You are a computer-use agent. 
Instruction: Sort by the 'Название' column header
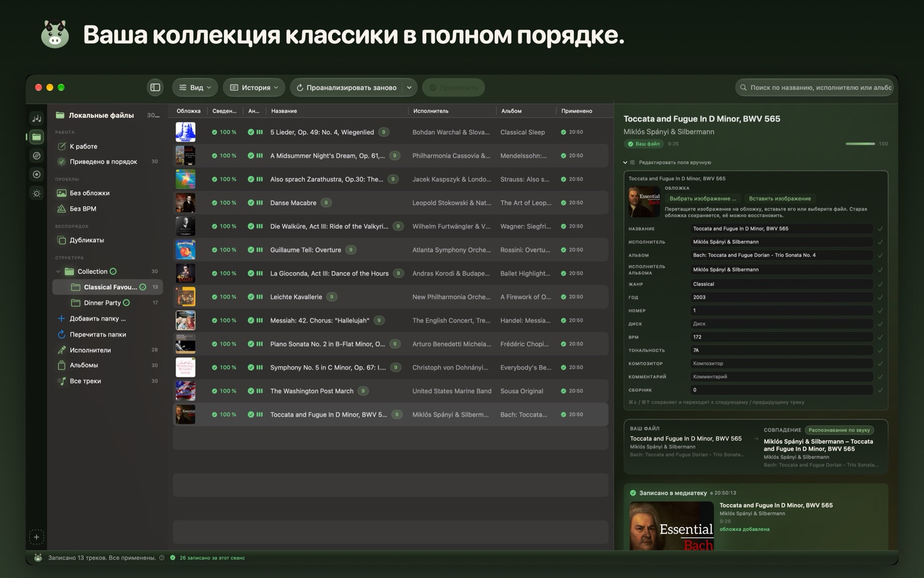pos(284,111)
